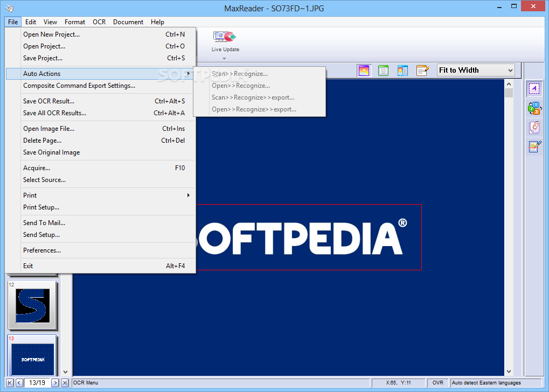Screen dimensions: 549x392
Task: Open the Help menu
Action: 157,22
